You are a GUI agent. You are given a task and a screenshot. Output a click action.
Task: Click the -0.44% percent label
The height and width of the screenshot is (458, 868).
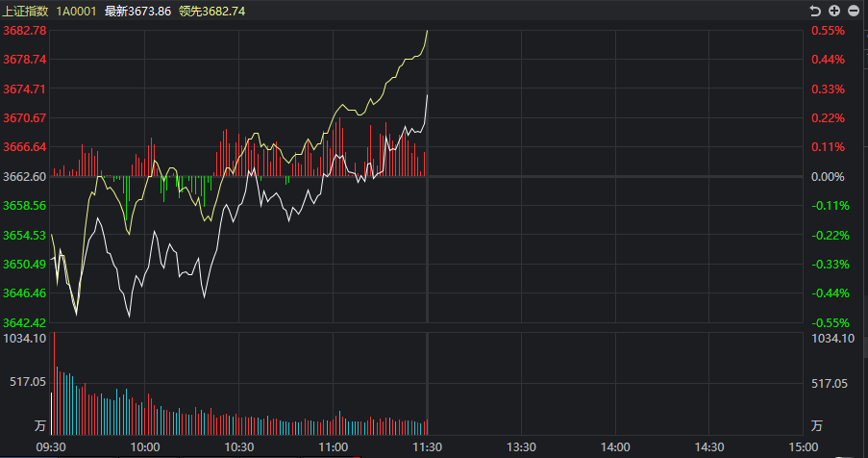(831, 293)
